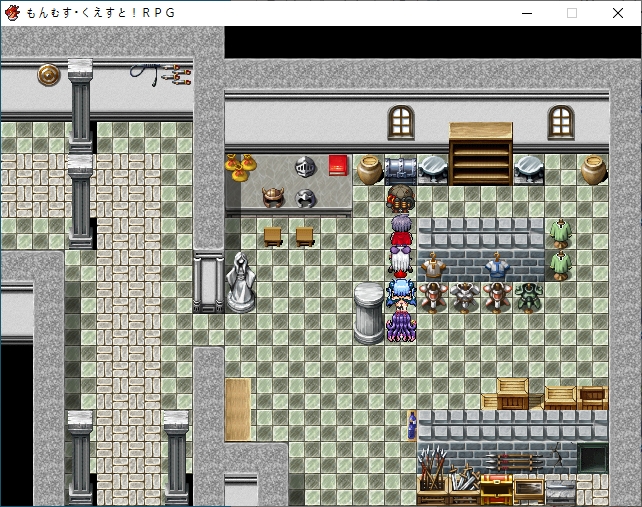The height and width of the screenshot is (507, 642).
Task: Click the round bronze shield on the wall
Action: 49,75
